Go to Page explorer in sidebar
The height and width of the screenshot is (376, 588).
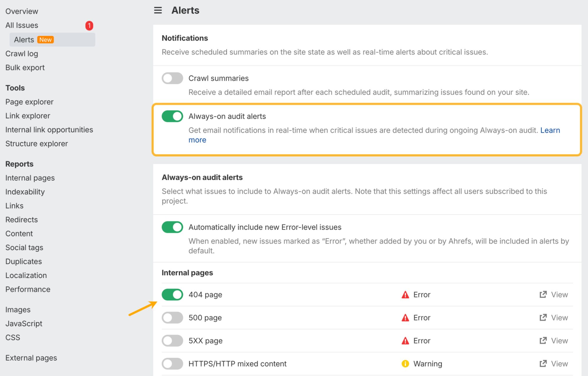pos(29,102)
